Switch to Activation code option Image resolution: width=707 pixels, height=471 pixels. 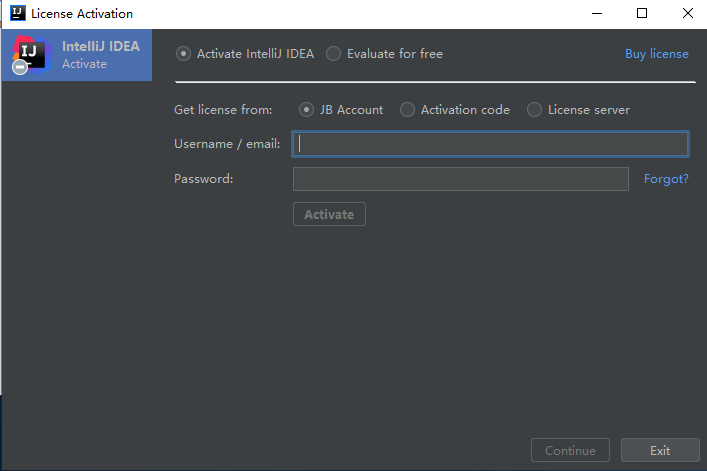(x=407, y=110)
